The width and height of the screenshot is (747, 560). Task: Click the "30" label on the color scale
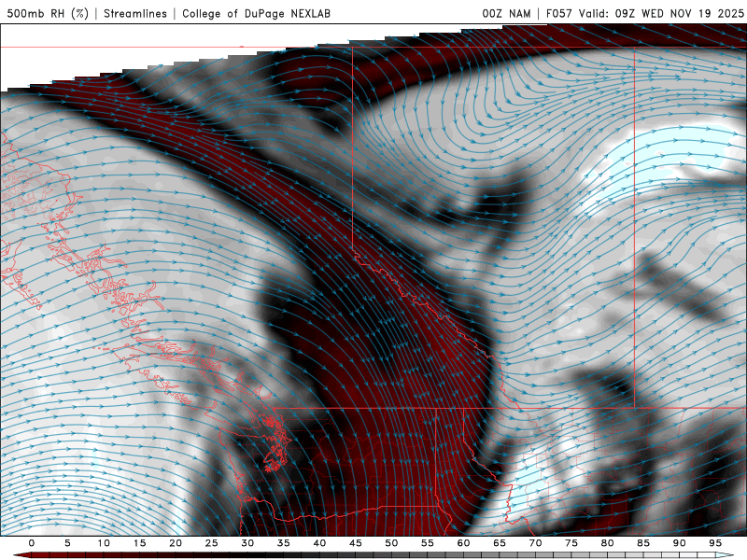[247, 543]
